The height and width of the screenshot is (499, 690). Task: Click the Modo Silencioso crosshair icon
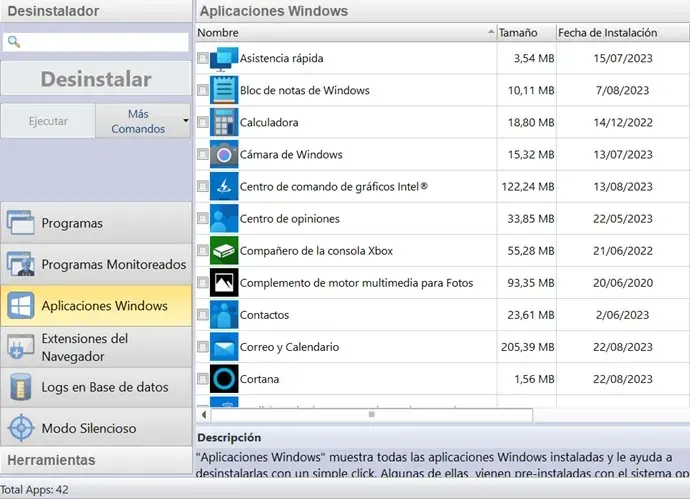(20, 428)
